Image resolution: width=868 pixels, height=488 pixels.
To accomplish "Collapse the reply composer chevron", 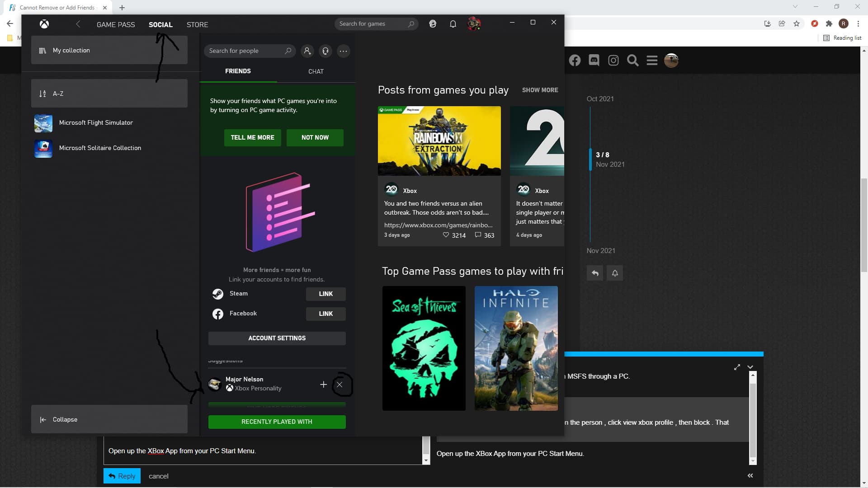I will pos(750,367).
